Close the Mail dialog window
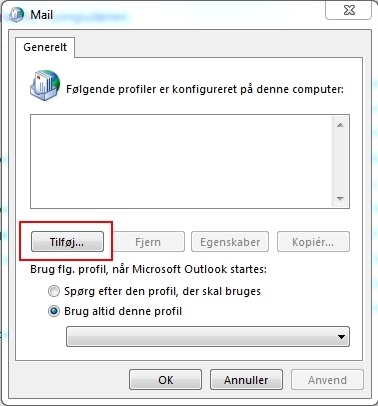The height and width of the screenshot is (406, 378). (x=349, y=11)
